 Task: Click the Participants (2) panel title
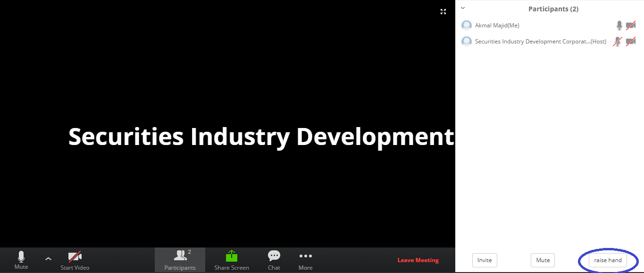[x=553, y=9]
